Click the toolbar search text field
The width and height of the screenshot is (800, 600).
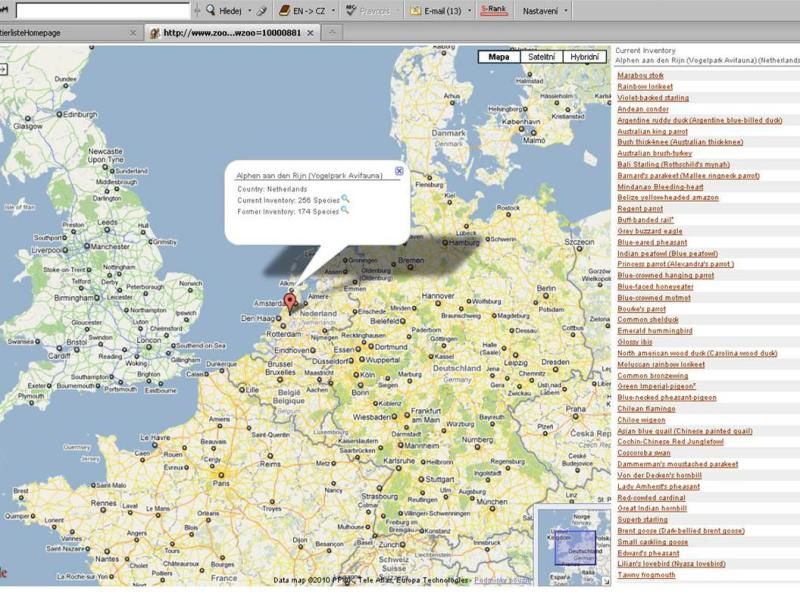pos(103,10)
